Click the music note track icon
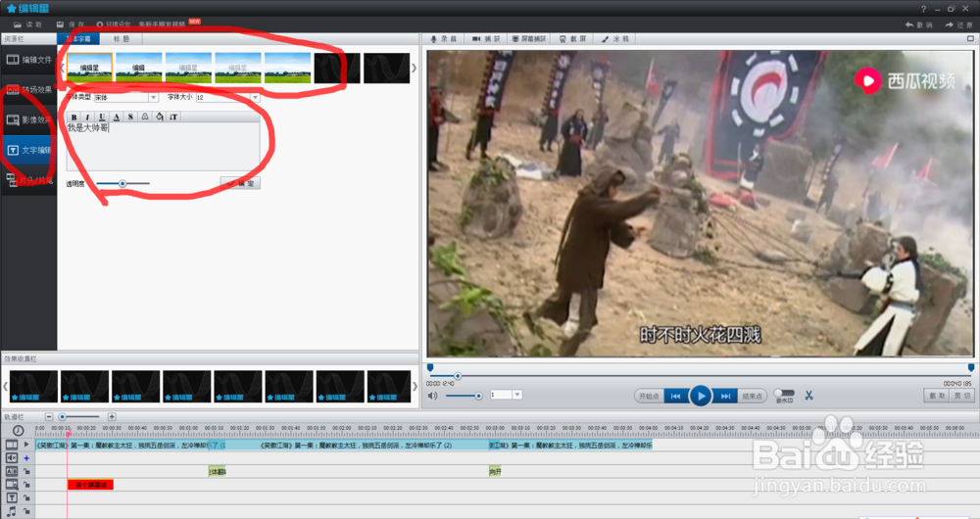This screenshot has width=980, height=519. [11, 511]
